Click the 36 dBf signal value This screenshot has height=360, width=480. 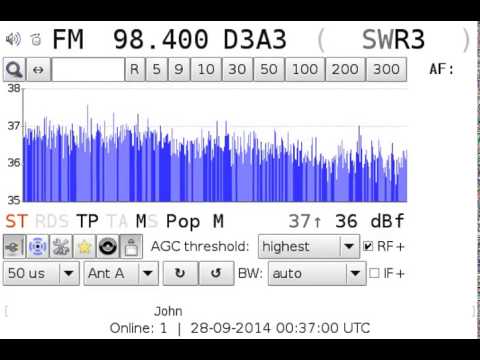point(370,221)
